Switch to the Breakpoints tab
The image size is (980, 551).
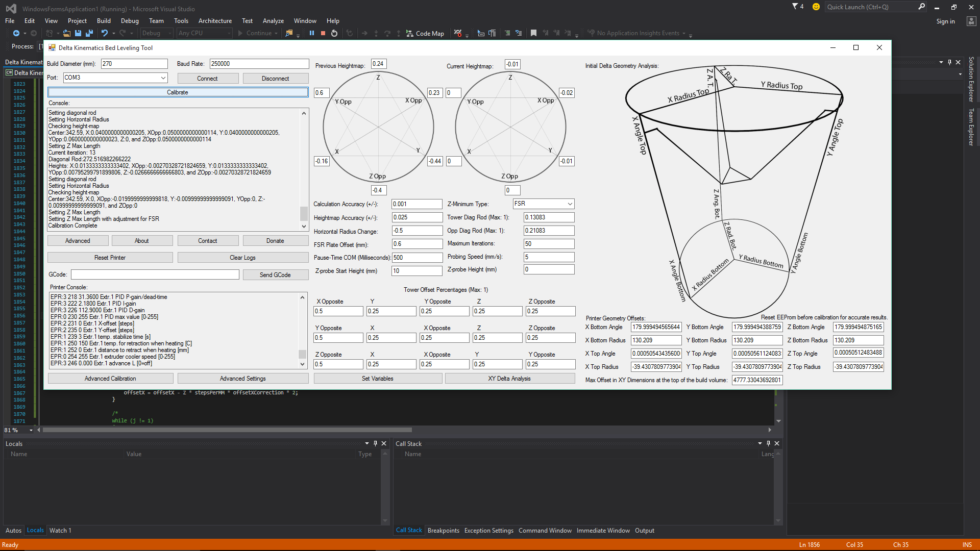(443, 531)
